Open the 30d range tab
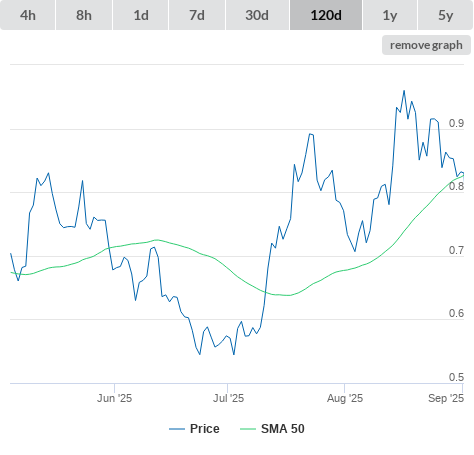 257,15
